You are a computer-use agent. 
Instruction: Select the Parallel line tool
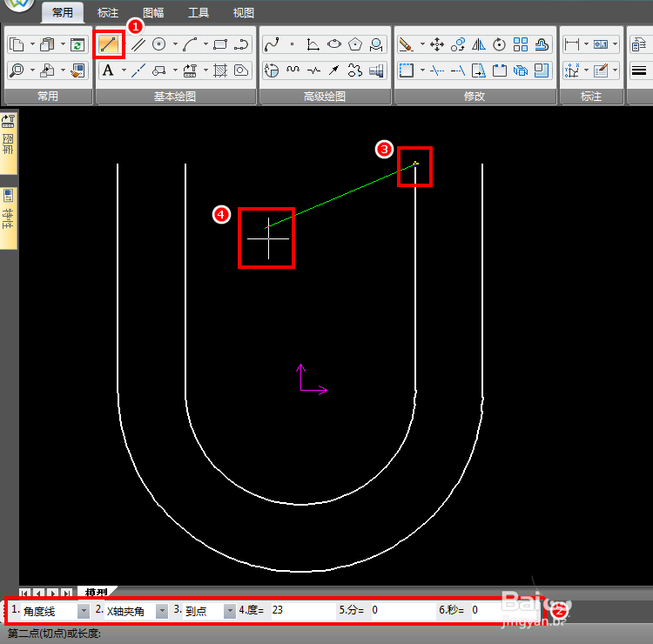point(138,44)
